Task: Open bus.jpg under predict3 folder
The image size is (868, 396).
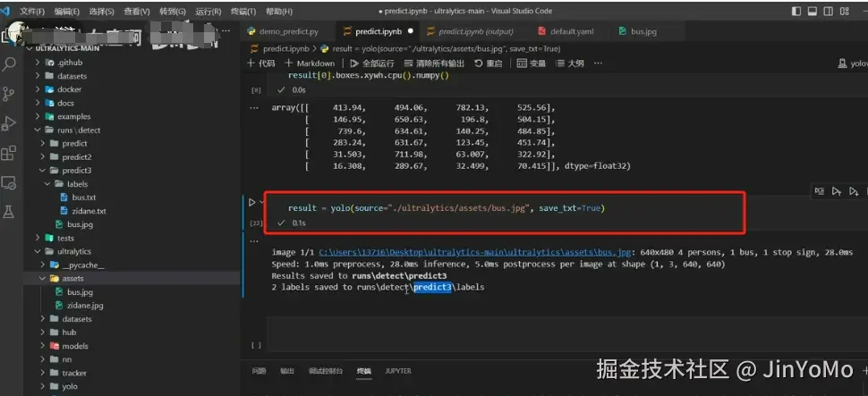Action: click(x=80, y=224)
